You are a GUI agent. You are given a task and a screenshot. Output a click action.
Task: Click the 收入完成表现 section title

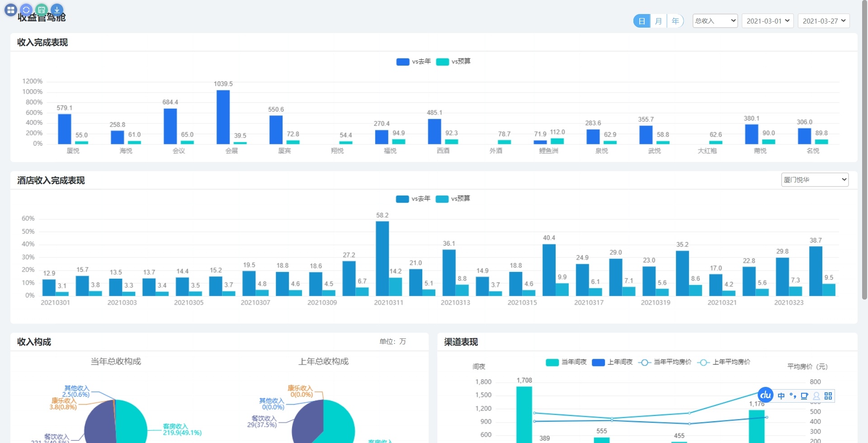42,42
